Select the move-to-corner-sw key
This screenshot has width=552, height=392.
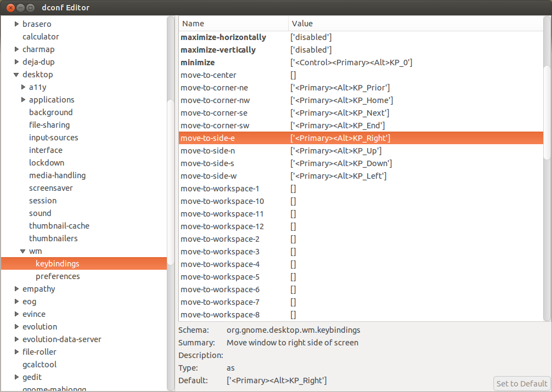(x=361, y=126)
